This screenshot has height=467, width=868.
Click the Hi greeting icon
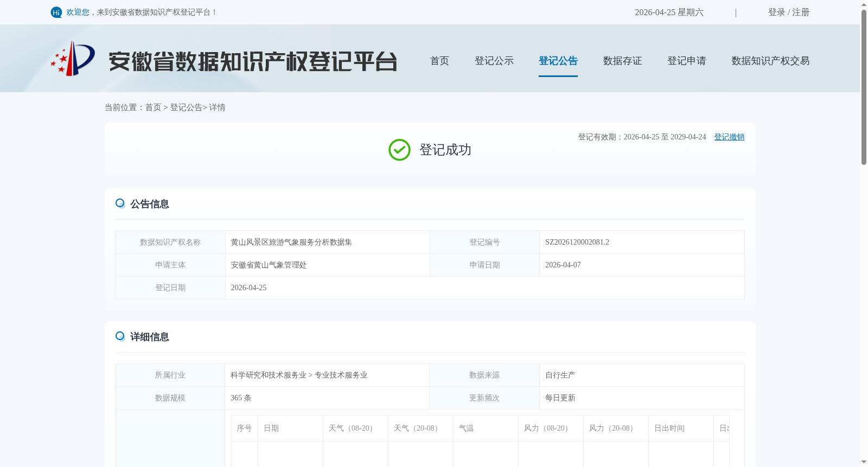(x=56, y=12)
